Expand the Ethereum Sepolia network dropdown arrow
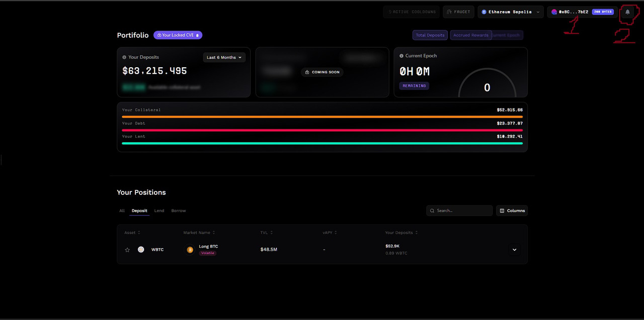The image size is (644, 320). tap(538, 12)
